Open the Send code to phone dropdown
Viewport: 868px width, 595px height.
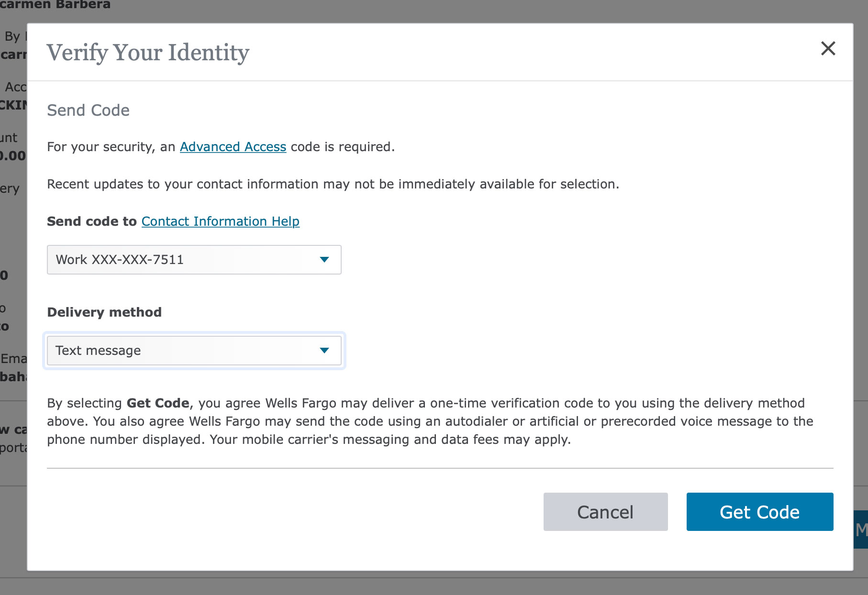pos(194,260)
